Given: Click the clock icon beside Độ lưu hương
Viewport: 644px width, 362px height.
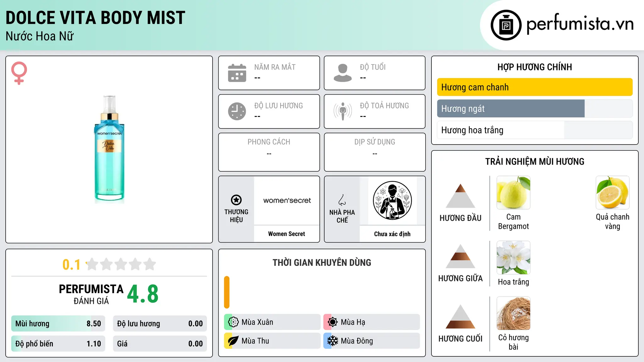Looking at the screenshot, I should click(237, 111).
